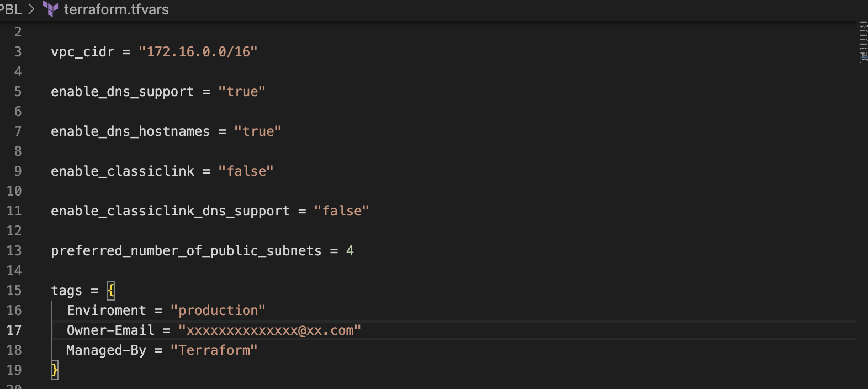The image size is (868, 389).
Task: Place cursor on the vpc_cidr variable name
Action: click(82, 51)
